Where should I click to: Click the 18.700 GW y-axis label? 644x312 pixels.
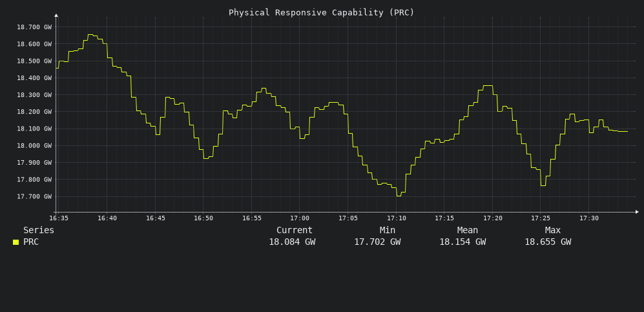34,27
